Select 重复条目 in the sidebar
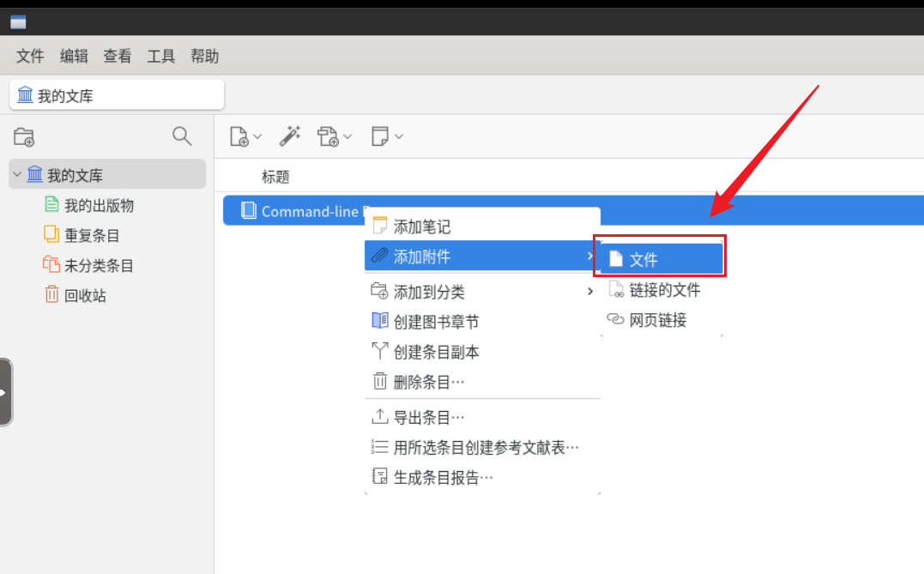 [x=92, y=235]
